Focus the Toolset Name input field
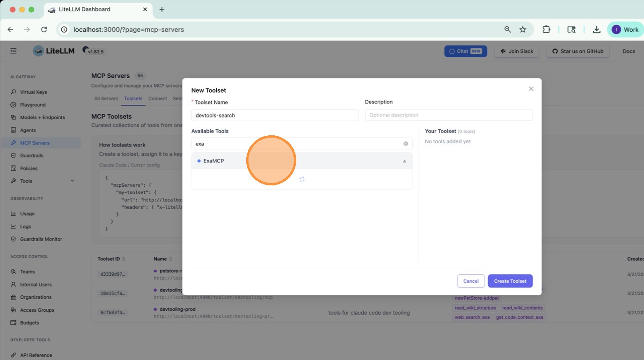 [275, 115]
